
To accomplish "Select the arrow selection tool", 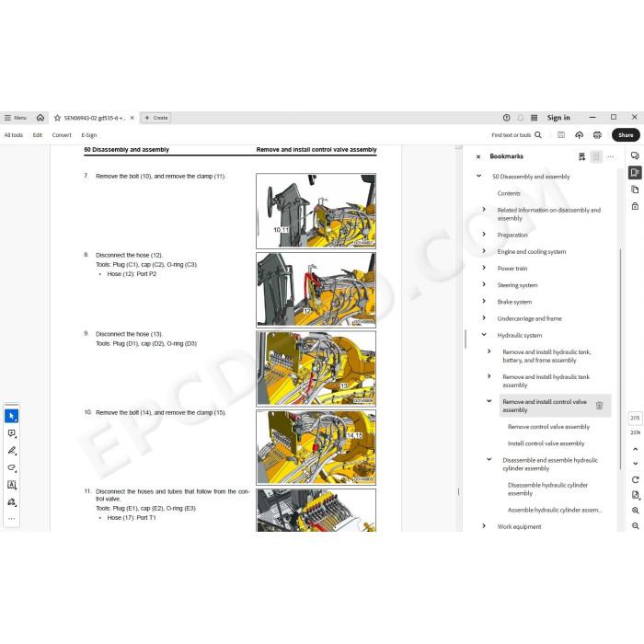I will coord(11,416).
